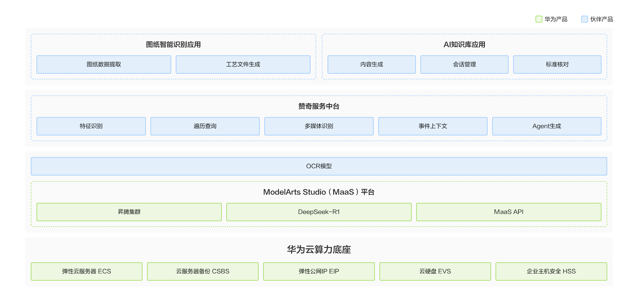644x307 pixels.
Task: Click the 多媒体识别 box
Action: [319, 126]
